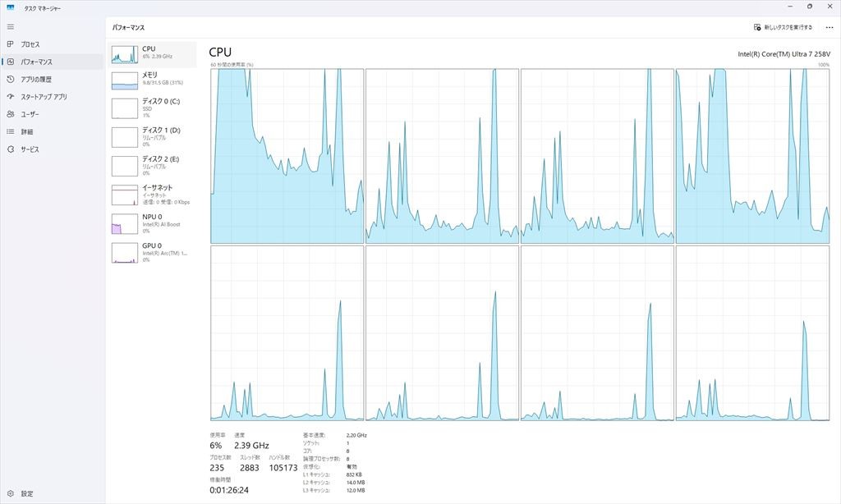Select ディスク 1 (D:) removable item
841x504 pixels.
[x=152, y=137]
